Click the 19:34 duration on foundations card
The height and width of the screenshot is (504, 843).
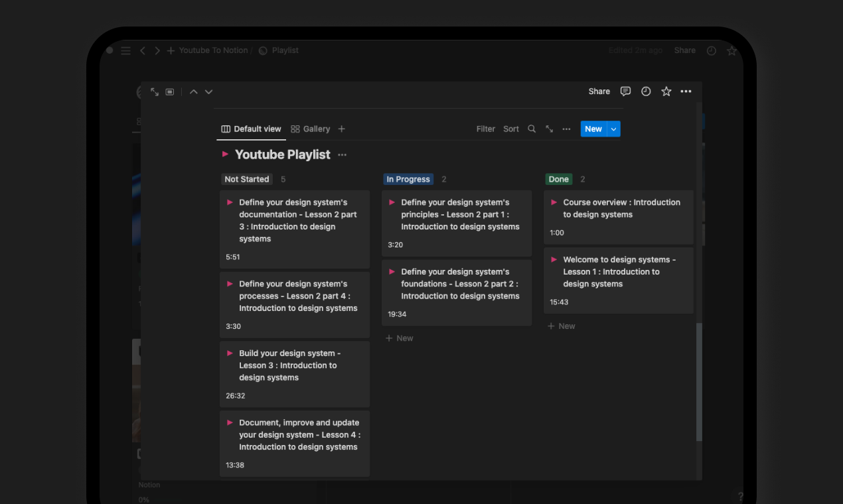click(x=397, y=314)
